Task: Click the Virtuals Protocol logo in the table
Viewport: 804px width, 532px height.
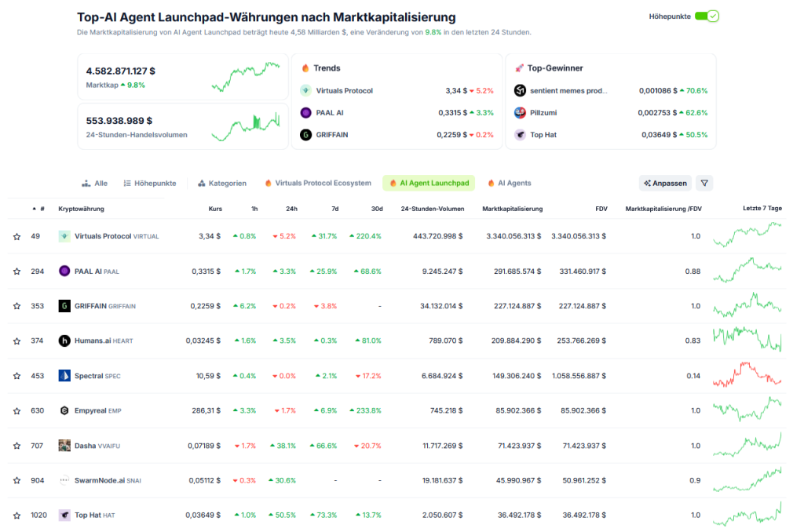Action: [x=64, y=236]
